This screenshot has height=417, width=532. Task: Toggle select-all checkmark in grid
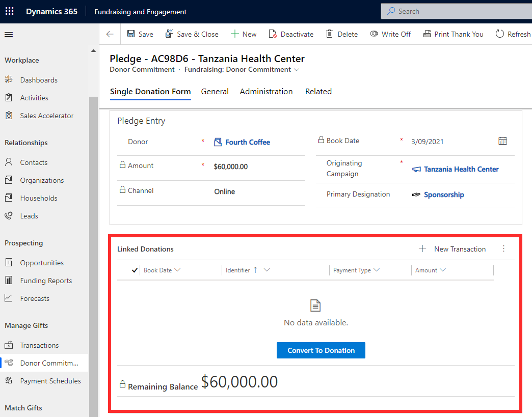click(x=135, y=270)
